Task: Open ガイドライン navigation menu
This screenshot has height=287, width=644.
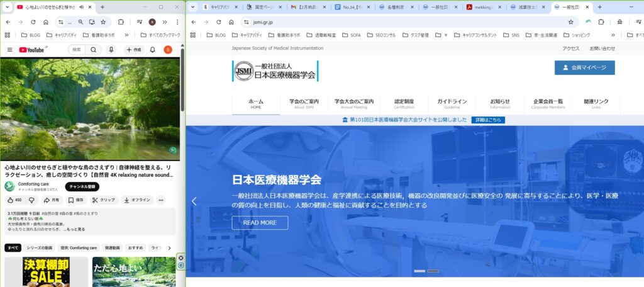Action: 452,104
